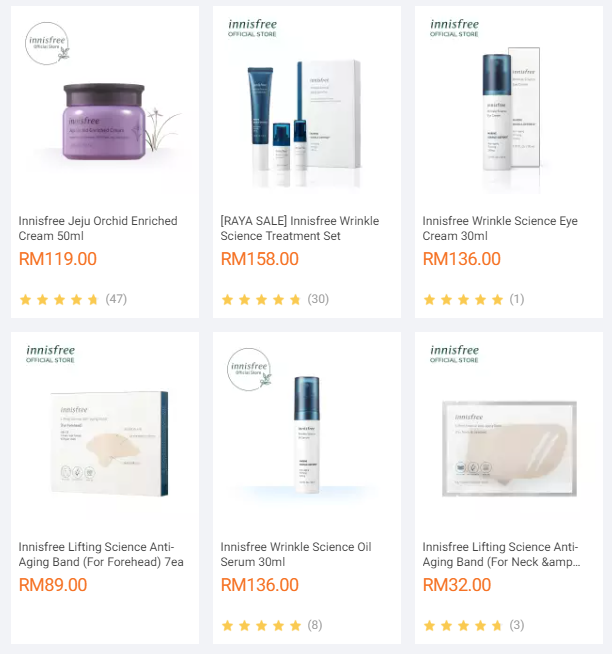612x654 pixels.
Task: Click the Innisfree Official Store logo on Forehead Band
Action: [x=50, y=354]
